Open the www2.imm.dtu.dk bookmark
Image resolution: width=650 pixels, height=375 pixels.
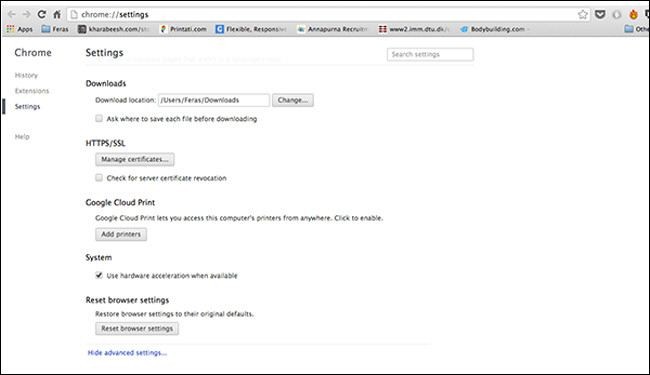pos(413,29)
